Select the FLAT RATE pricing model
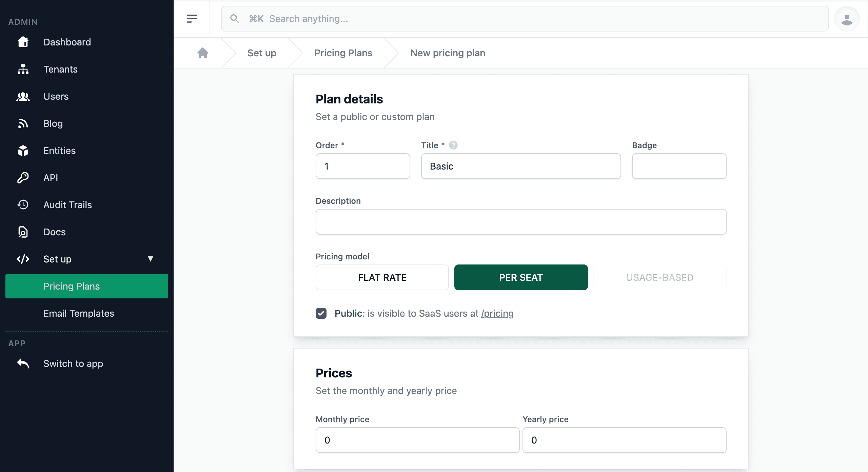868x472 pixels. [x=382, y=277]
